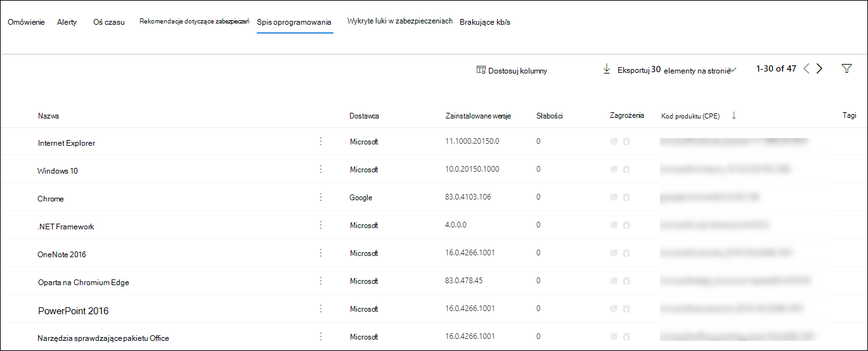Switch to the Alerty tab
This screenshot has height=351, width=868.
click(x=67, y=22)
